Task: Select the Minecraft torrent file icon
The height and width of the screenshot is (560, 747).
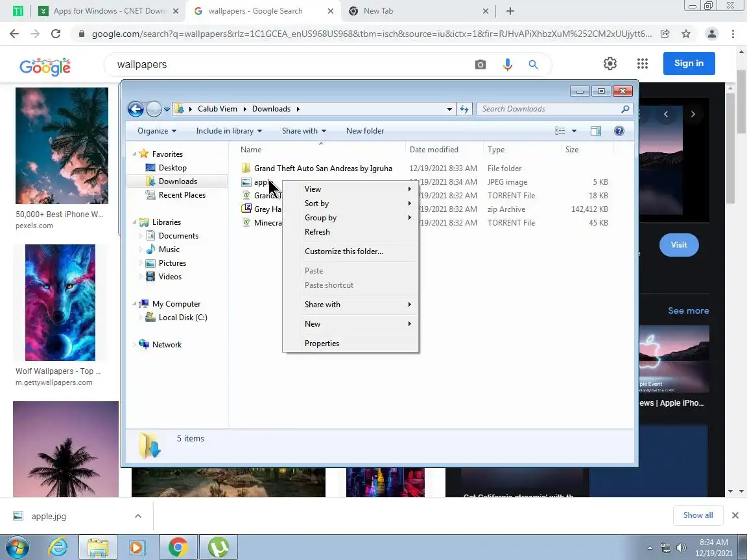Action: point(246,222)
